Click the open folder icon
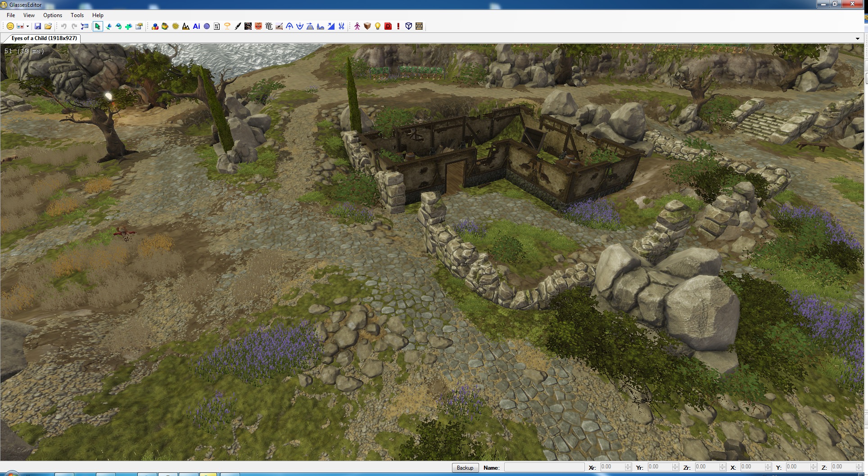 (48, 27)
